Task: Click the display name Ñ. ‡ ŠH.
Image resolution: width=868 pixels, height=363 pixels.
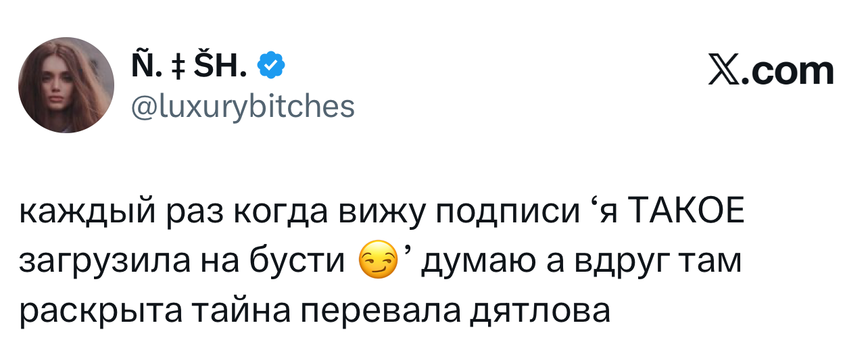Action: pos(189,66)
